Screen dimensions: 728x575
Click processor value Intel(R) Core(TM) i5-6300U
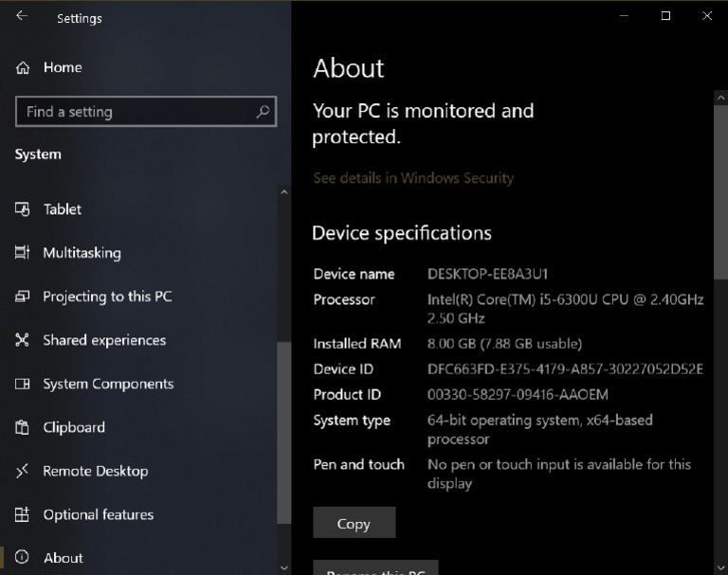[566, 309]
